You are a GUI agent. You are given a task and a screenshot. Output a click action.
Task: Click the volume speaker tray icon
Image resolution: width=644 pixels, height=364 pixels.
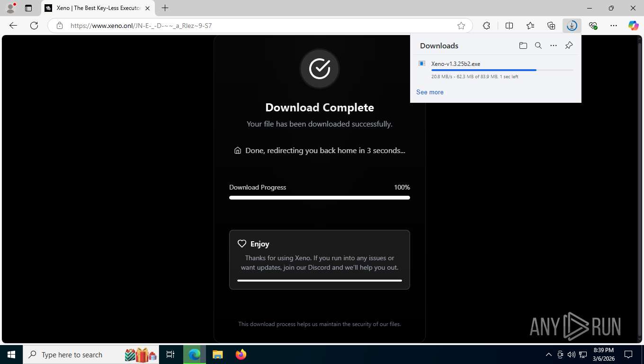coord(572,355)
